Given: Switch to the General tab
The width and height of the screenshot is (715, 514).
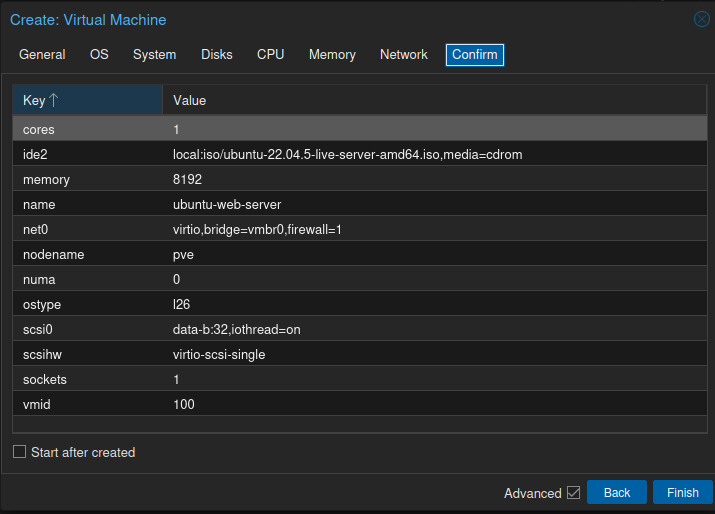Looking at the screenshot, I should point(42,55).
